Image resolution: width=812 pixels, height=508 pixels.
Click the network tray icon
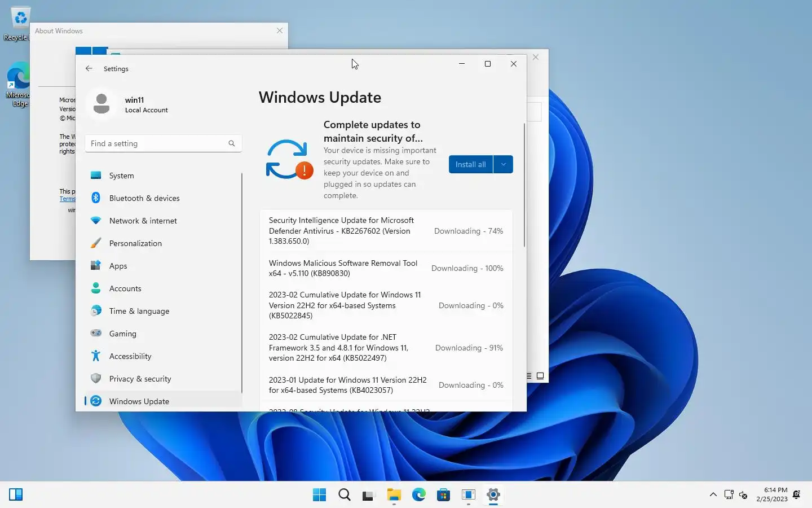click(729, 495)
